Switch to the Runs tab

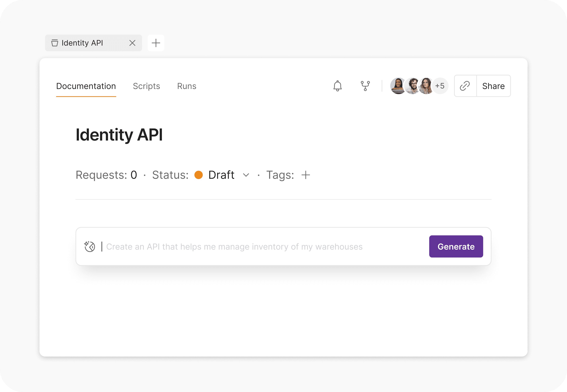[x=187, y=86]
